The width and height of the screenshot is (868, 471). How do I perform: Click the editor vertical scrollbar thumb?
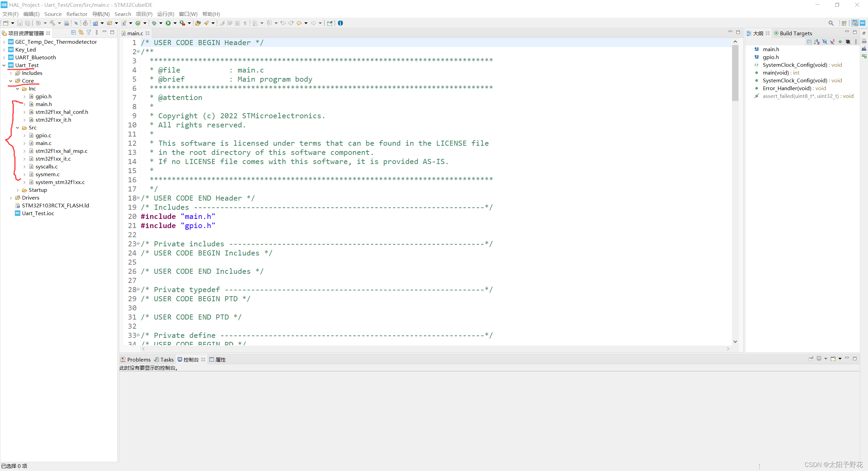click(735, 73)
